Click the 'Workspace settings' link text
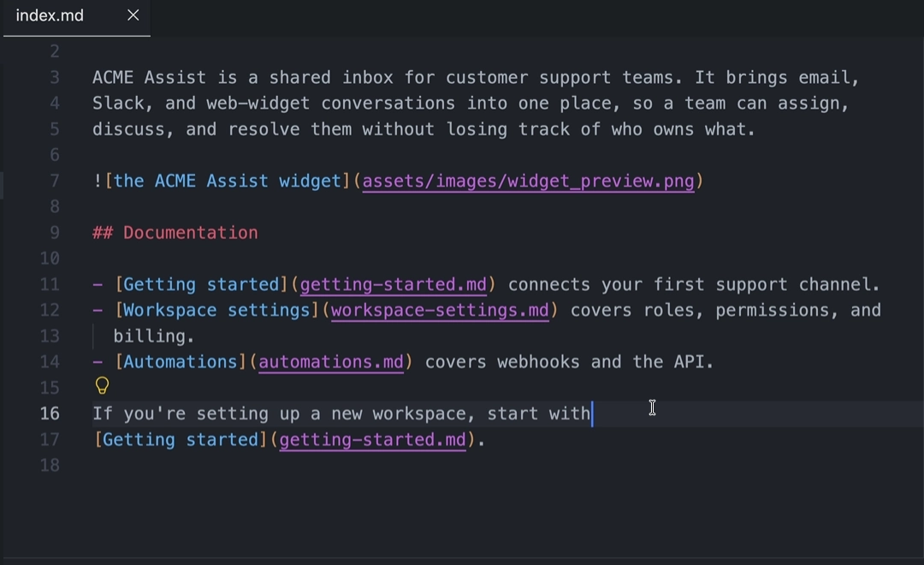 [216, 310]
